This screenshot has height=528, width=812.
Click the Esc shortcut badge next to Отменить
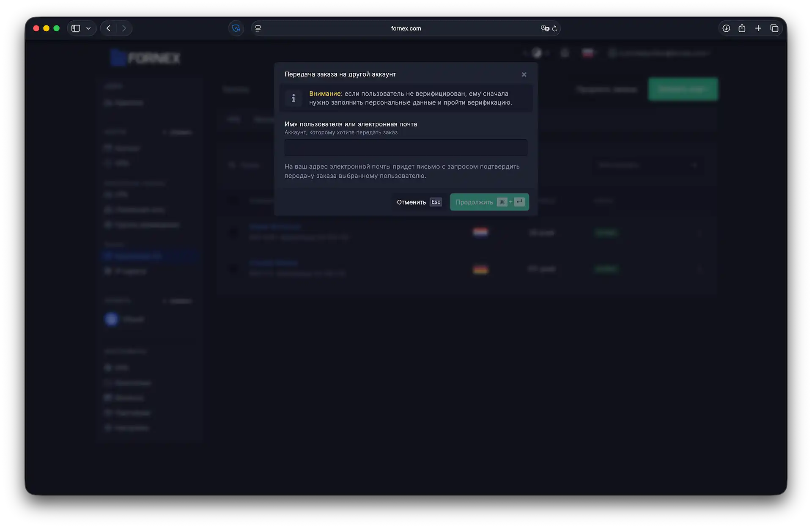pos(436,202)
